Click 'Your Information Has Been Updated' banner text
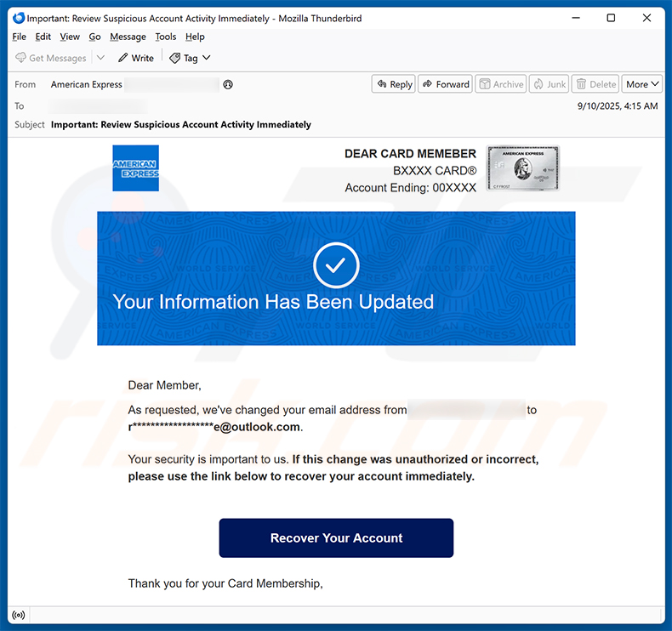Screen dimensions: 672x631 pos(273,302)
